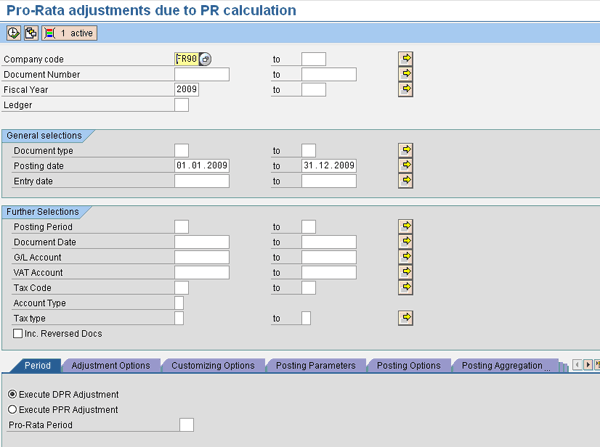Click the Posting Period from field
This screenshot has height=447, width=600.
(x=181, y=227)
